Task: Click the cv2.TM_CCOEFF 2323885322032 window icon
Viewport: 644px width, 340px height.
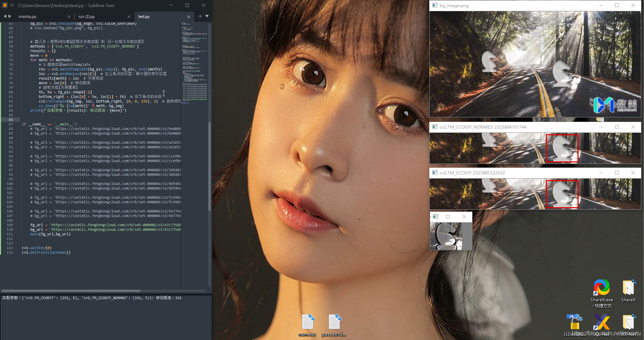Action: pos(435,173)
